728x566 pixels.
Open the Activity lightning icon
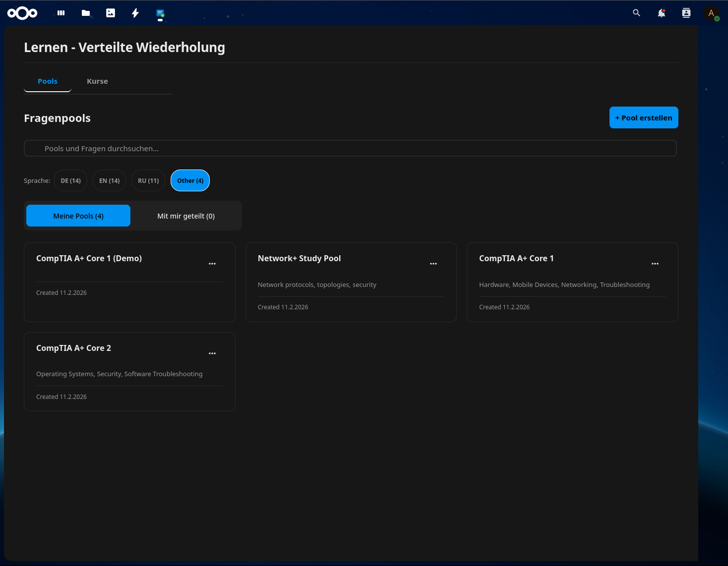(x=135, y=13)
